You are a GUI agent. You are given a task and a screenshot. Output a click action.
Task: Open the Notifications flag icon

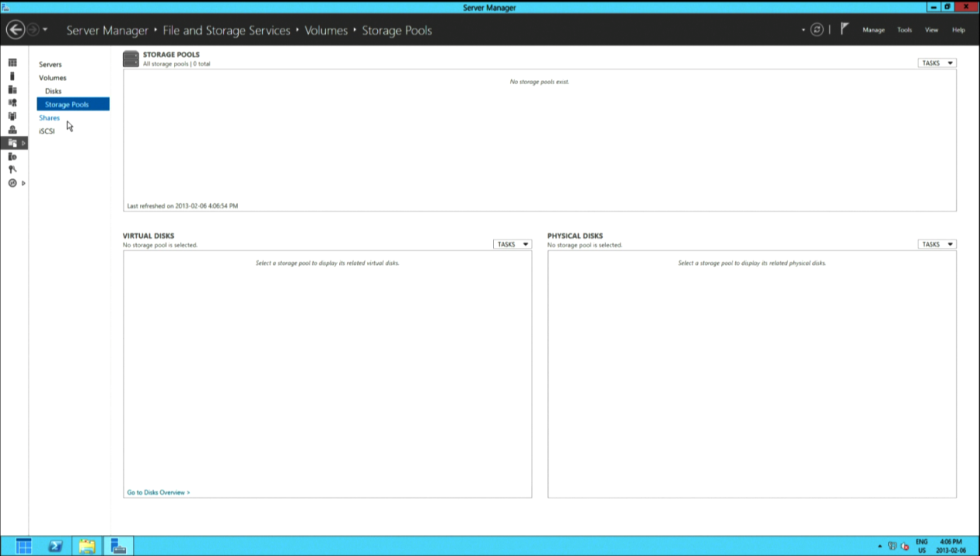[x=844, y=29]
